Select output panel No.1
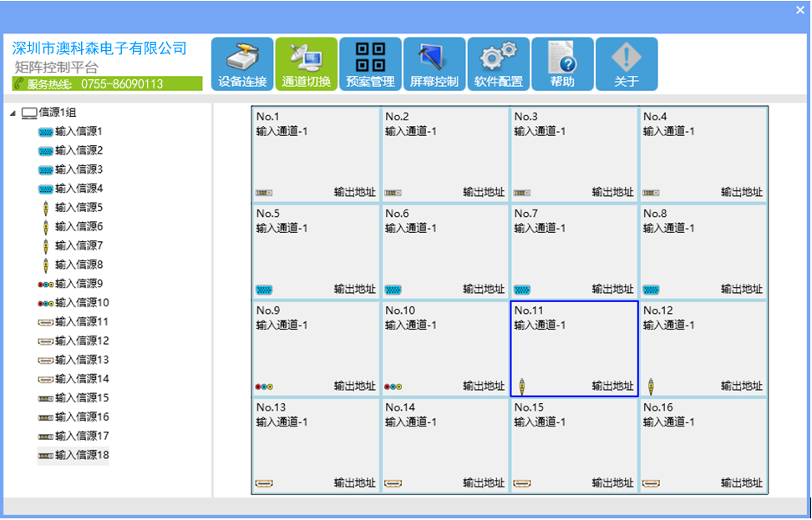This screenshot has height=520, width=812. [316, 154]
